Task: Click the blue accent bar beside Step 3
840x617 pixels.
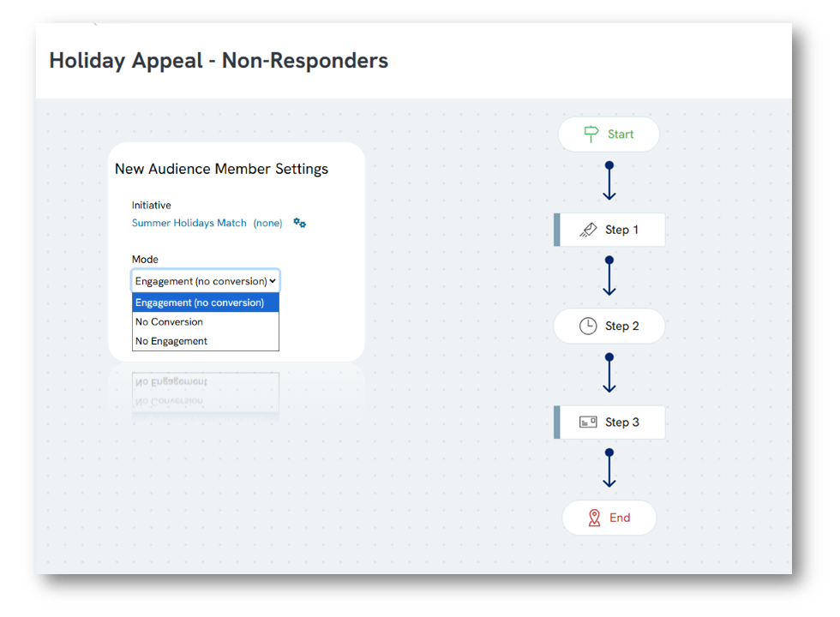Action: (x=557, y=422)
